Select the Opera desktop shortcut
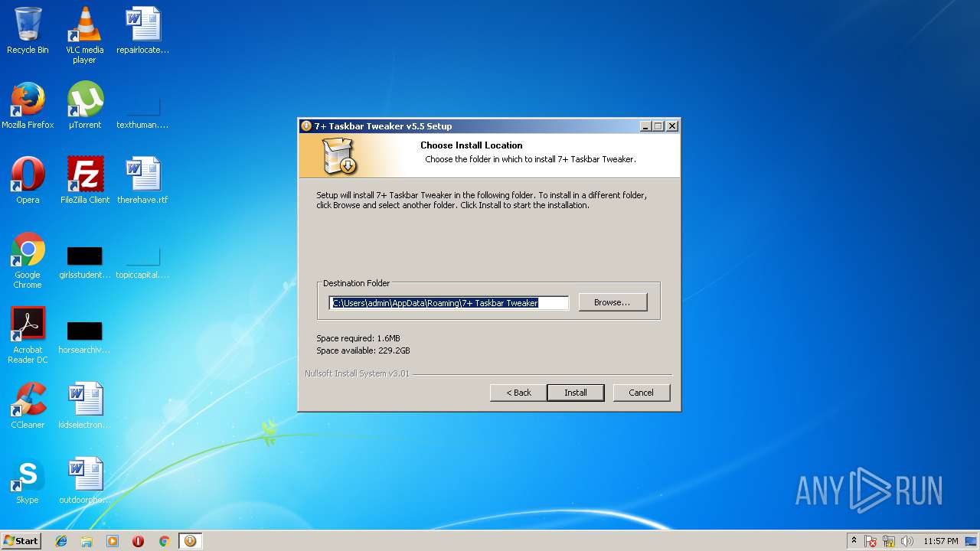This screenshot has width=980, height=551. (x=28, y=181)
